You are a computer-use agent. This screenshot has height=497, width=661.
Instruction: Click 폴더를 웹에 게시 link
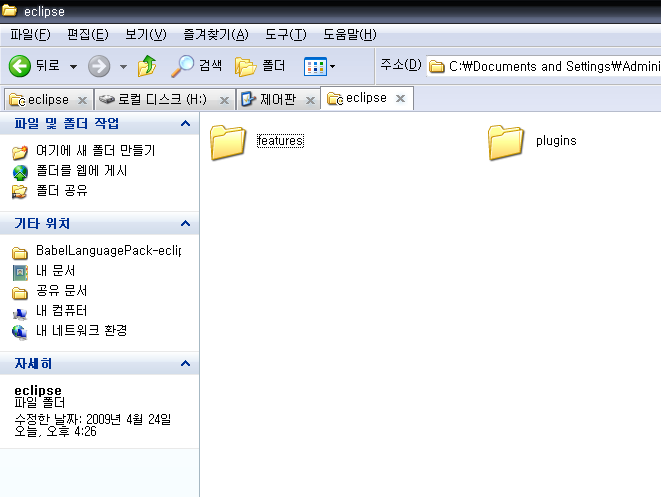coord(81,171)
